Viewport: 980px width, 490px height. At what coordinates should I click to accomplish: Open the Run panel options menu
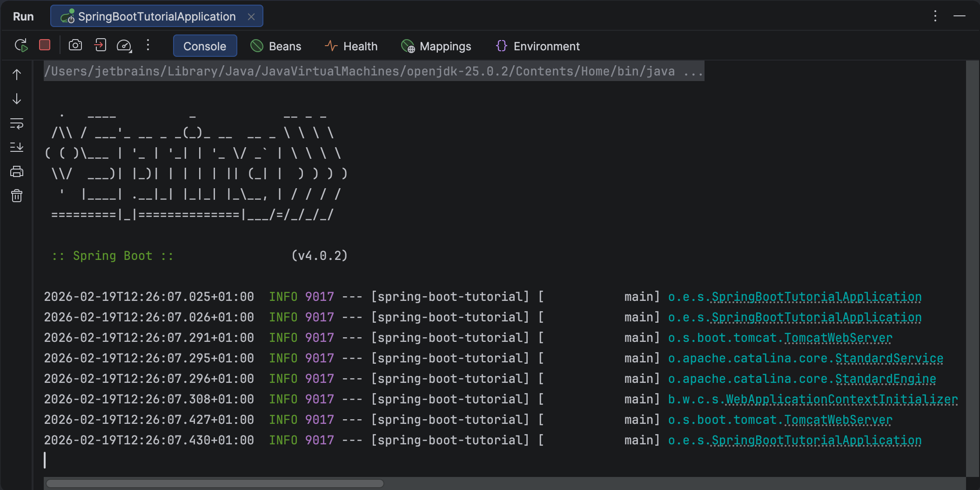(935, 16)
